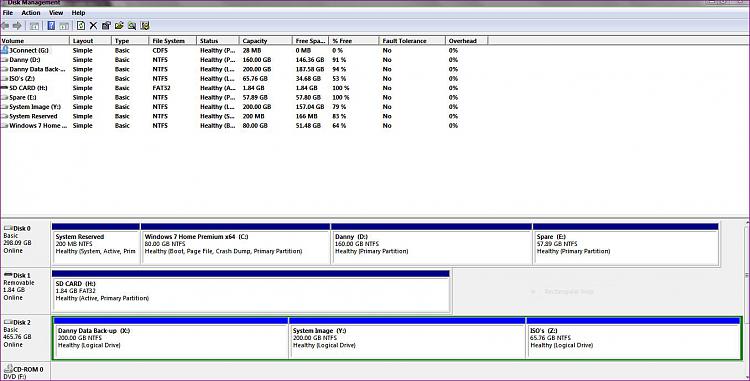Click the SD CARD (H:) removable drive icon in list

pos(5,88)
